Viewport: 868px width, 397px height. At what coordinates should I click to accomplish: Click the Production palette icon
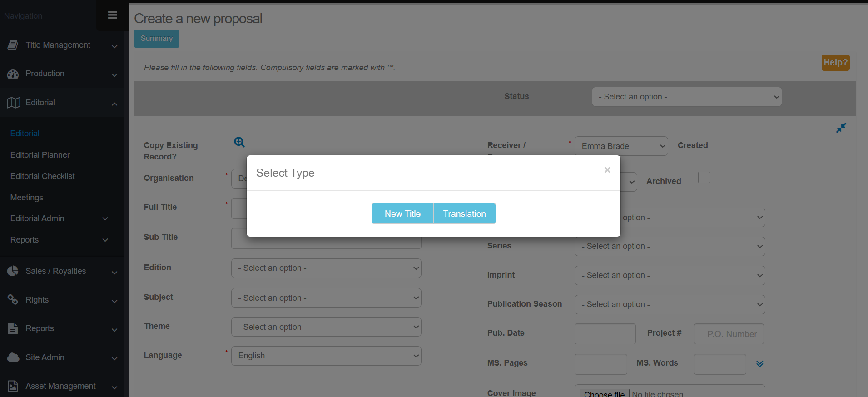click(x=13, y=74)
